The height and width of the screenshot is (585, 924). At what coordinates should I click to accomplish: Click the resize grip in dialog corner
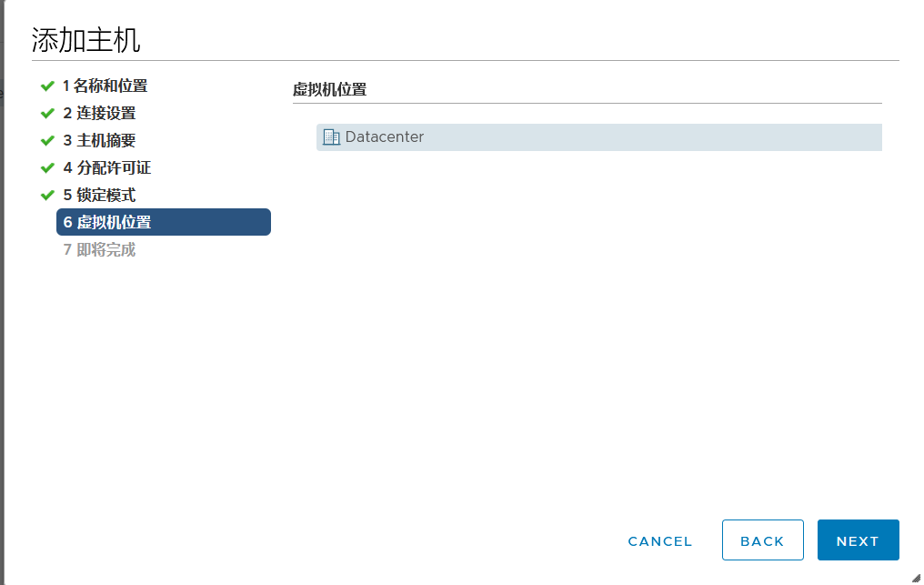point(916,577)
